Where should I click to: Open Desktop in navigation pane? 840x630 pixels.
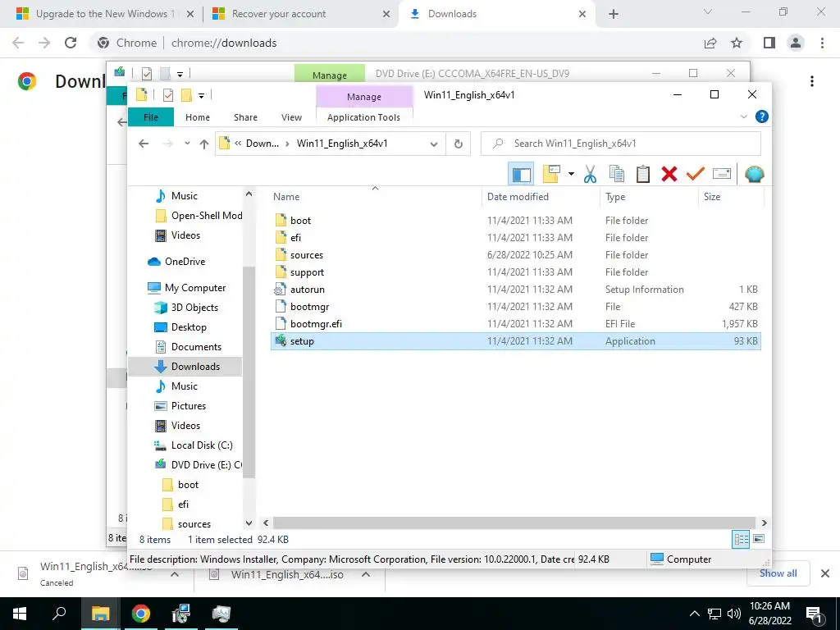point(189,327)
